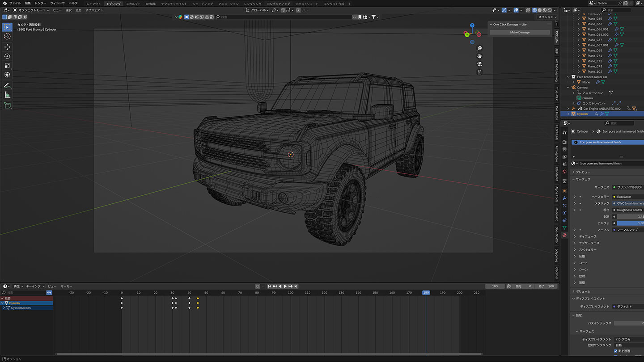Open the レンダー menu
Image resolution: width=644 pixels, height=362 pixels.
[40, 3]
